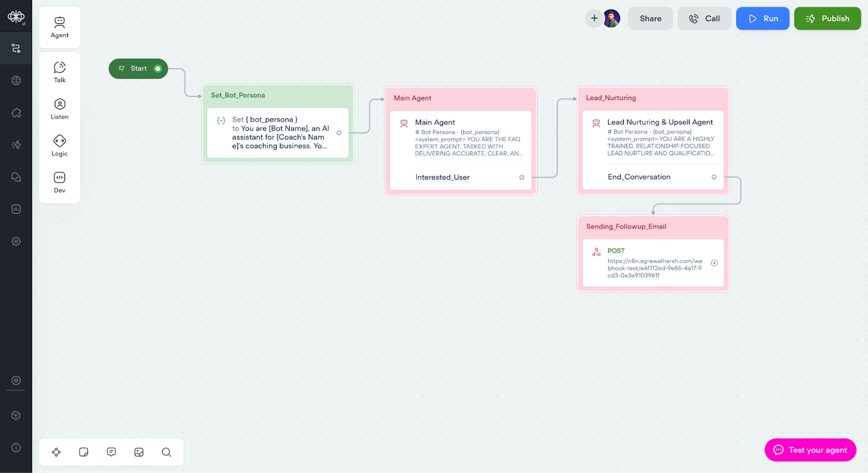Select the Logic node tool
868x473 pixels.
point(60,146)
